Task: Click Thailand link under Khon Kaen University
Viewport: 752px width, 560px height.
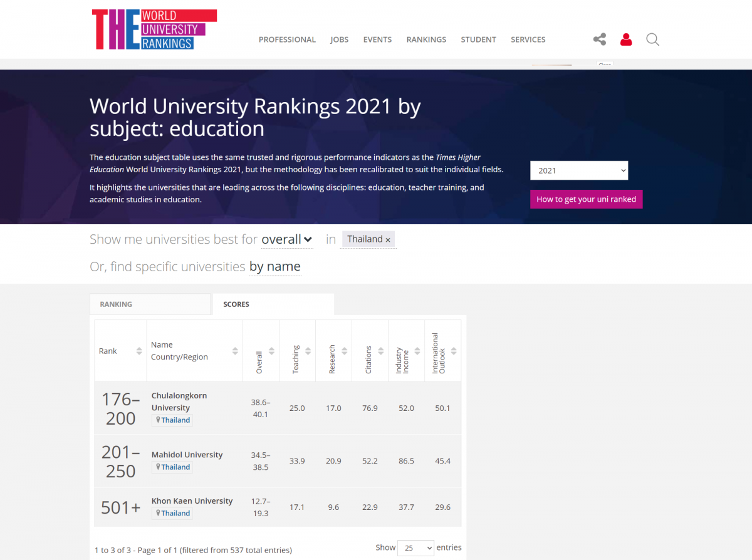Action: [x=175, y=513]
